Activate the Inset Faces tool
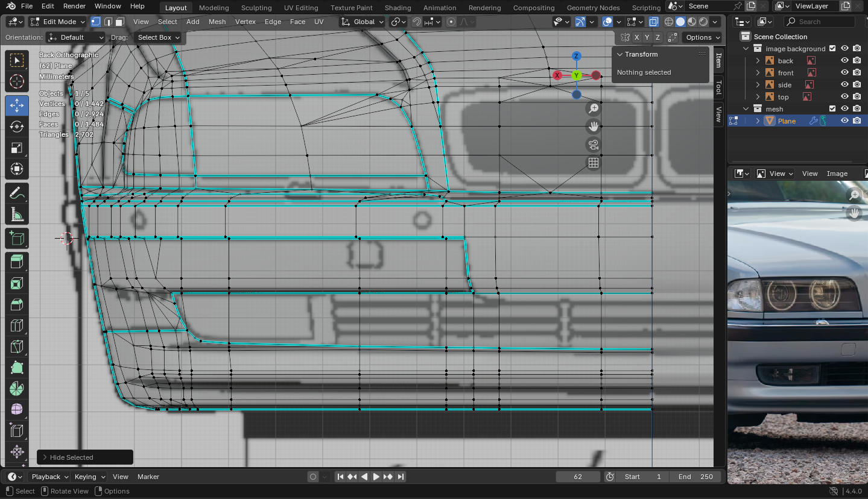 (x=17, y=283)
